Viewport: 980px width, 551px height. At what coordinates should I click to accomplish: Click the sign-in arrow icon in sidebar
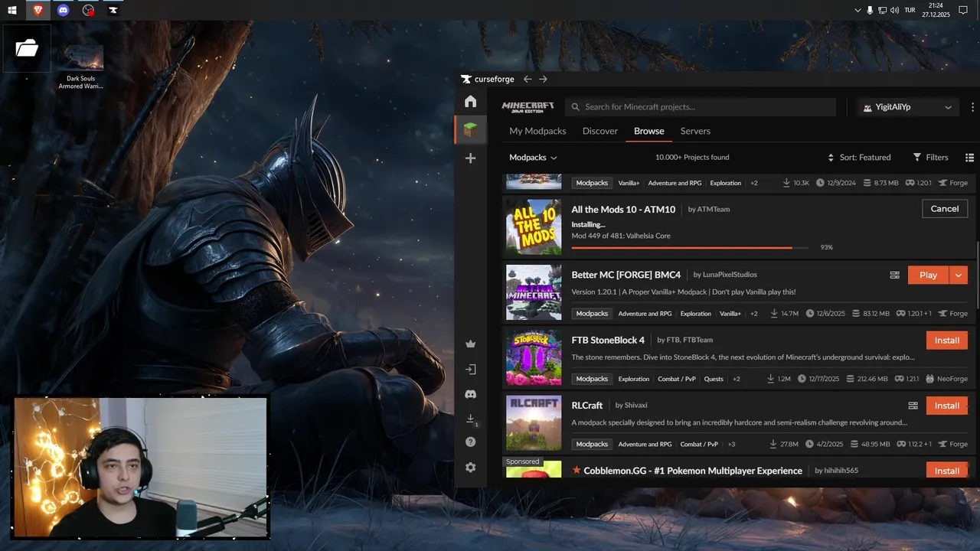pos(470,369)
